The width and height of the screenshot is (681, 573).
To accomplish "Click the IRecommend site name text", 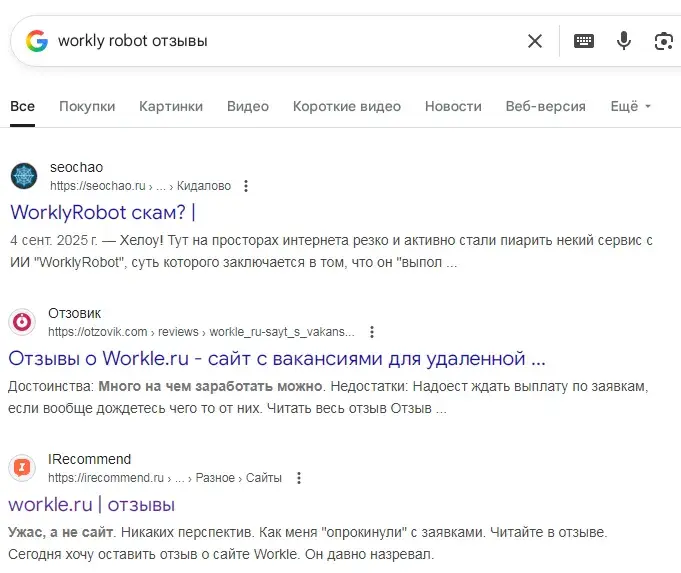I will point(89,459).
